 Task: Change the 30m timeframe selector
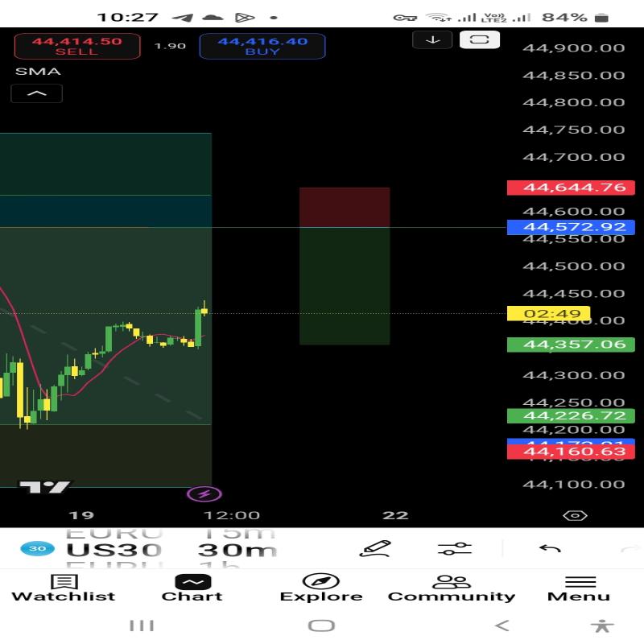point(237,551)
